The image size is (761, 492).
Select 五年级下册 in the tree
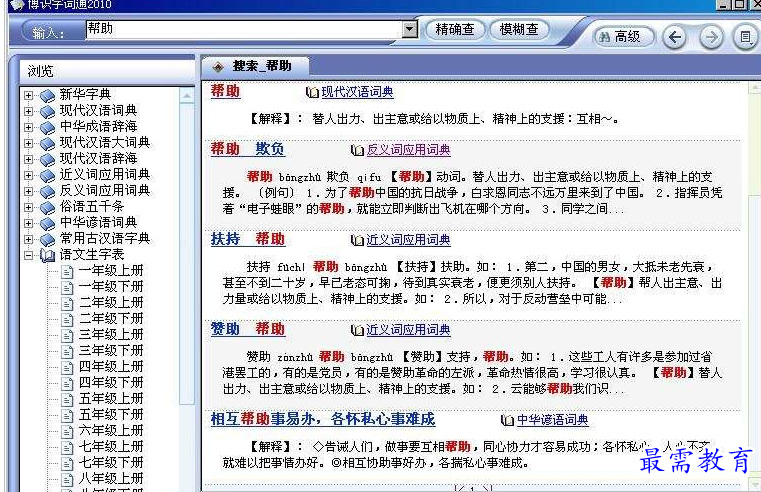click(111, 415)
